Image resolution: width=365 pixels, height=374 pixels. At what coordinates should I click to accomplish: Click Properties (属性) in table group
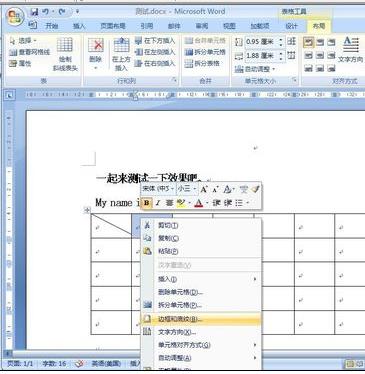(x=21, y=63)
